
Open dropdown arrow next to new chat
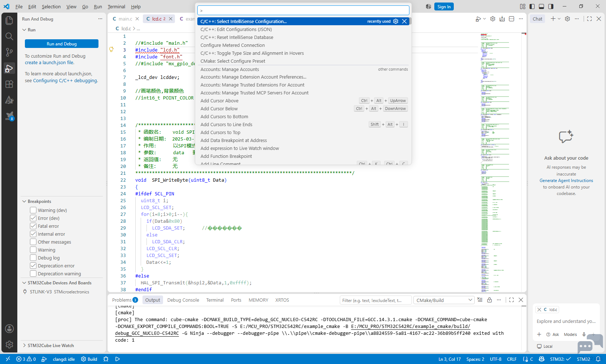point(559,19)
